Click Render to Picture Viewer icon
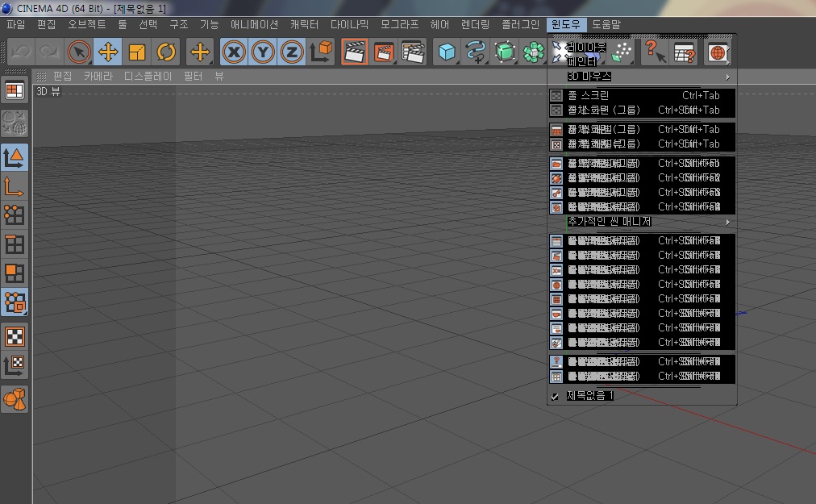The image size is (816, 504). pyautogui.click(x=384, y=52)
